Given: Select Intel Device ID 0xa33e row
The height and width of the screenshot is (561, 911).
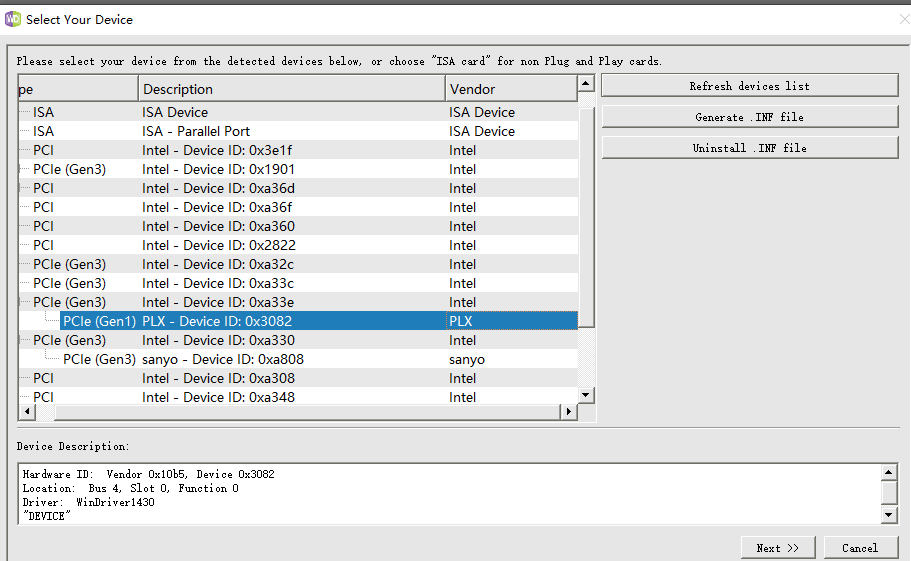Looking at the screenshot, I should [x=298, y=302].
